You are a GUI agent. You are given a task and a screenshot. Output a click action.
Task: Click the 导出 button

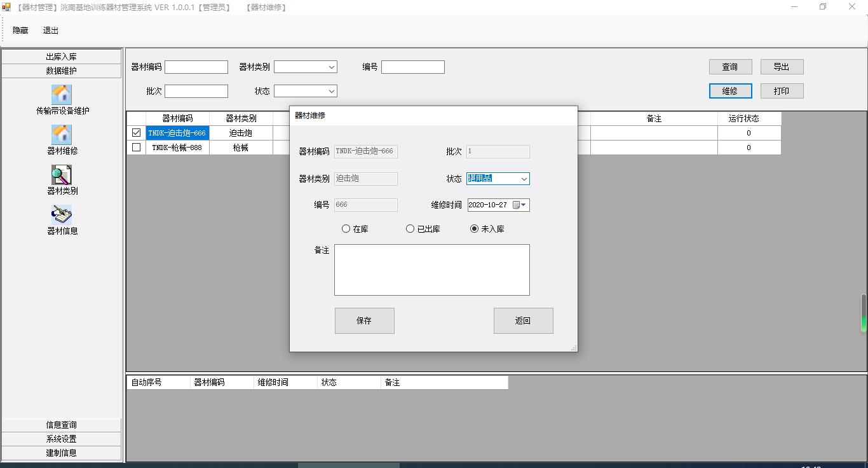point(782,67)
